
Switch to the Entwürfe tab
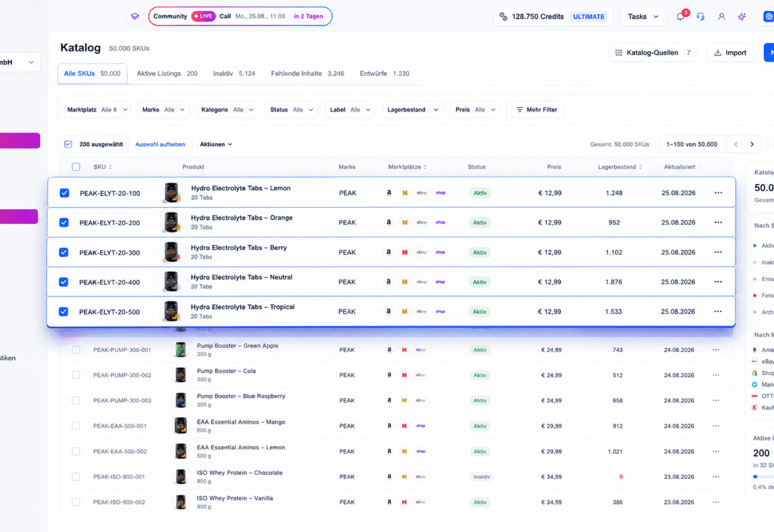[x=385, y=74]
